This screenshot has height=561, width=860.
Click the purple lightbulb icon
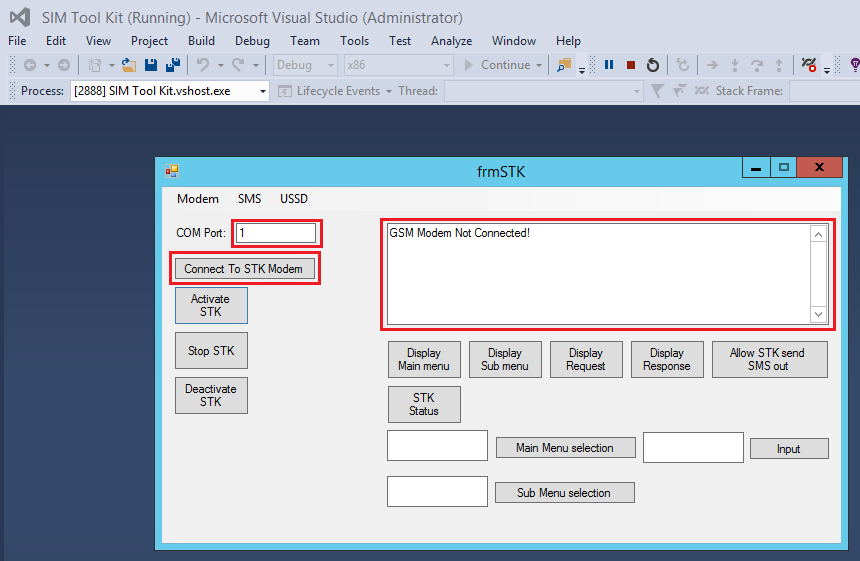tap(854, 65)
